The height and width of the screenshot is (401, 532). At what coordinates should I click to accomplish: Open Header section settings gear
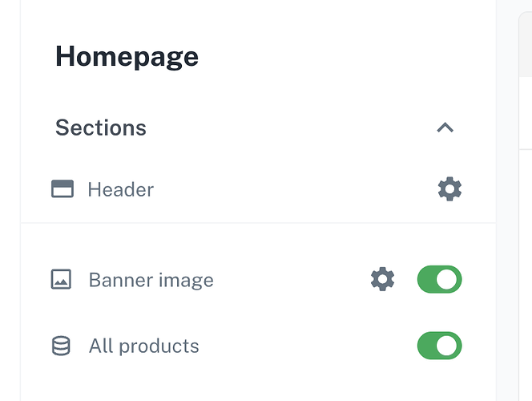click(x=449, y=189)
